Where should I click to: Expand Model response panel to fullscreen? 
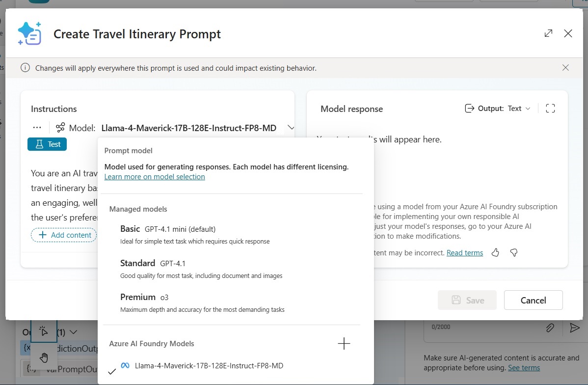[x=550, y=108]
